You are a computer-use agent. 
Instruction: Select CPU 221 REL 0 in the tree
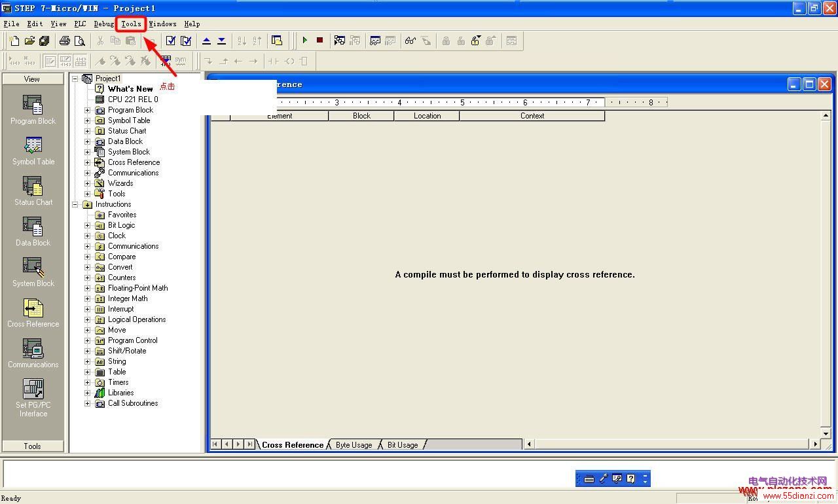pos(133,99)
